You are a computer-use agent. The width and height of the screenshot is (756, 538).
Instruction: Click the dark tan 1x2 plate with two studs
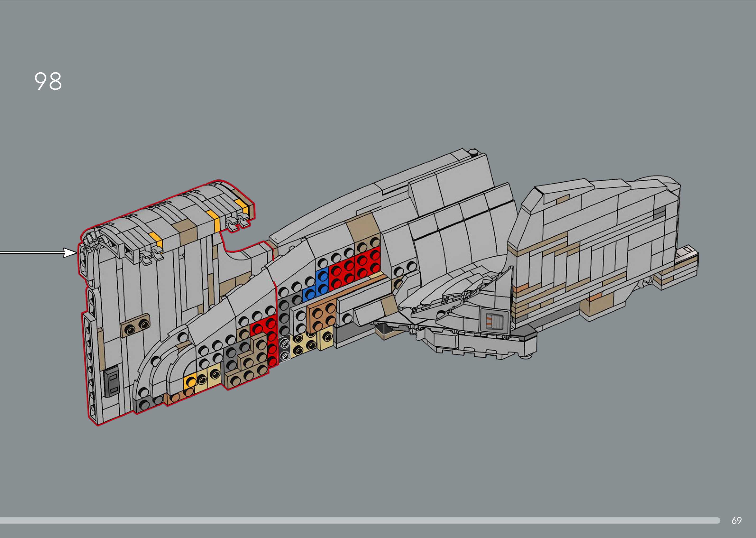(135, 326)
